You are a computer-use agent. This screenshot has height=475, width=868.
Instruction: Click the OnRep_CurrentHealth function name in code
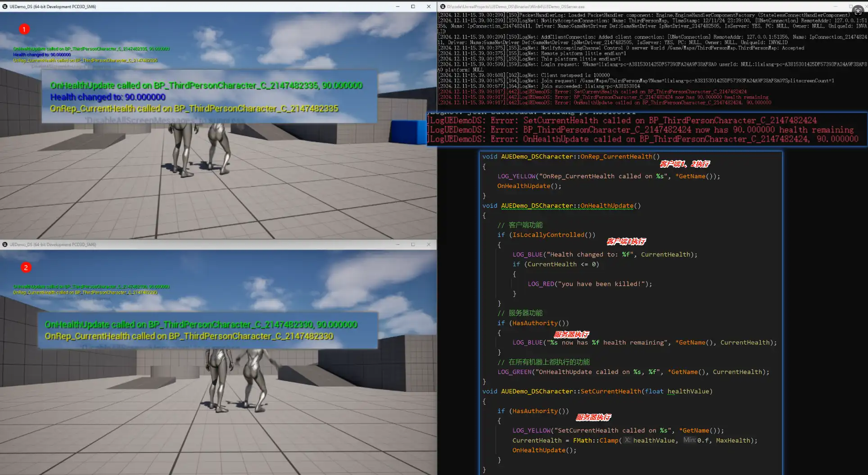pyautogui.click(x=616, y=157)
